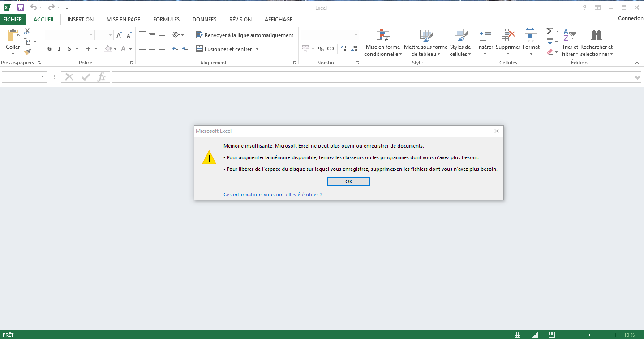Open Mise en forme conditionnelle menu
This screenshot has height=339, width=644.
pos(383,42)
